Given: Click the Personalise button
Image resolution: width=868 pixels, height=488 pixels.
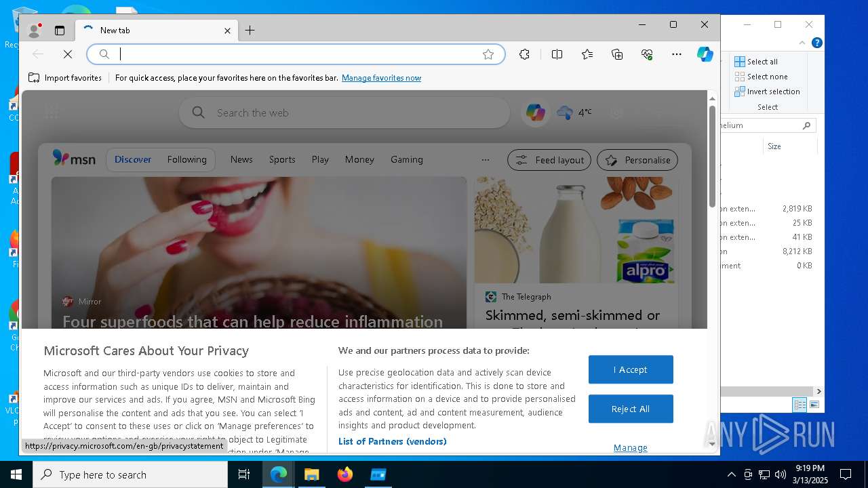Looking at the screenshot, I should (x=637, y=160).
